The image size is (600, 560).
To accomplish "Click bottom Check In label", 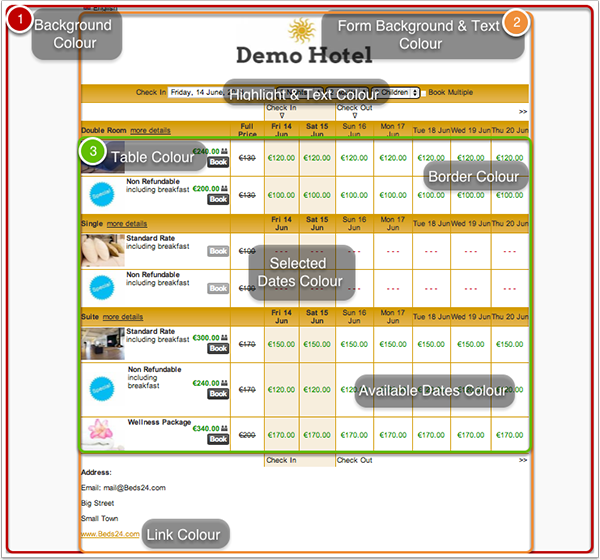I will tap(281, 460).
